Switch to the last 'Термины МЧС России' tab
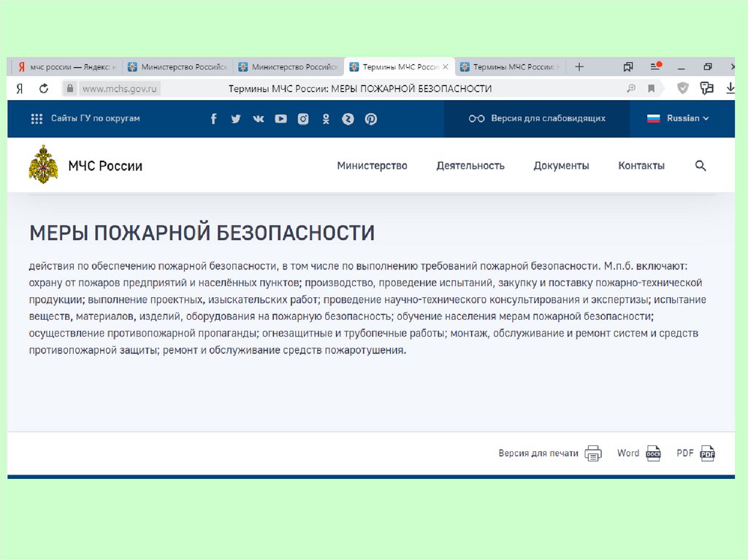 click(x=510, y=66)
